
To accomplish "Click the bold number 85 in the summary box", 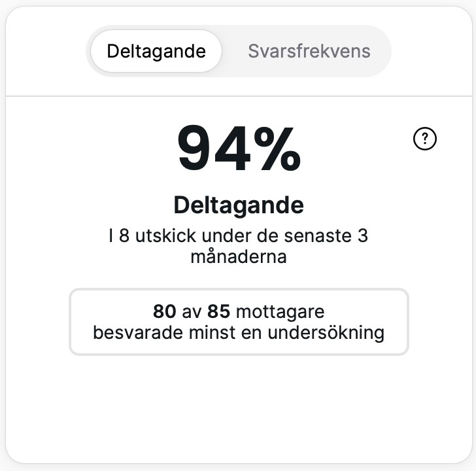I will coord(218,311).
